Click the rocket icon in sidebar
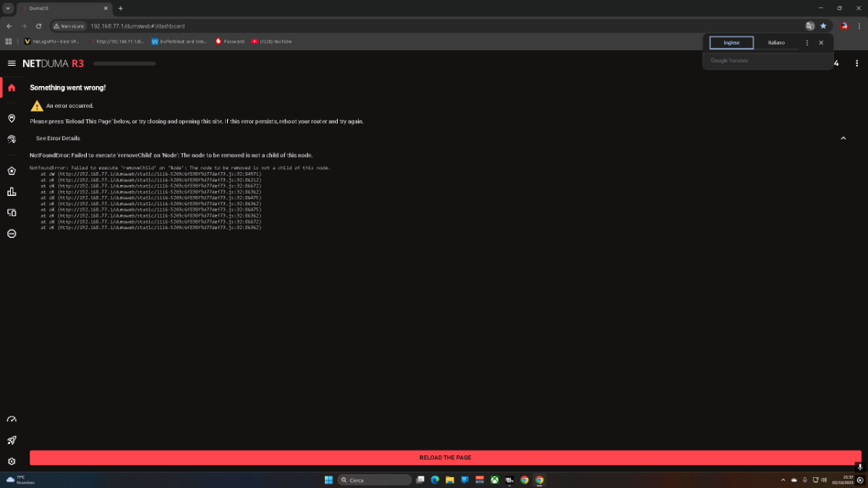 (x=12, y=440)
